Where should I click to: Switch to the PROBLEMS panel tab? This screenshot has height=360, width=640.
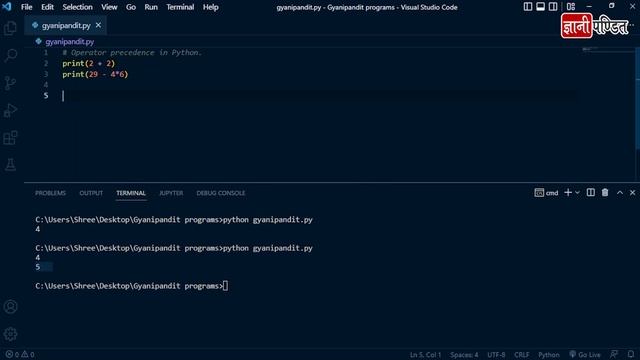tap(50, 193)
